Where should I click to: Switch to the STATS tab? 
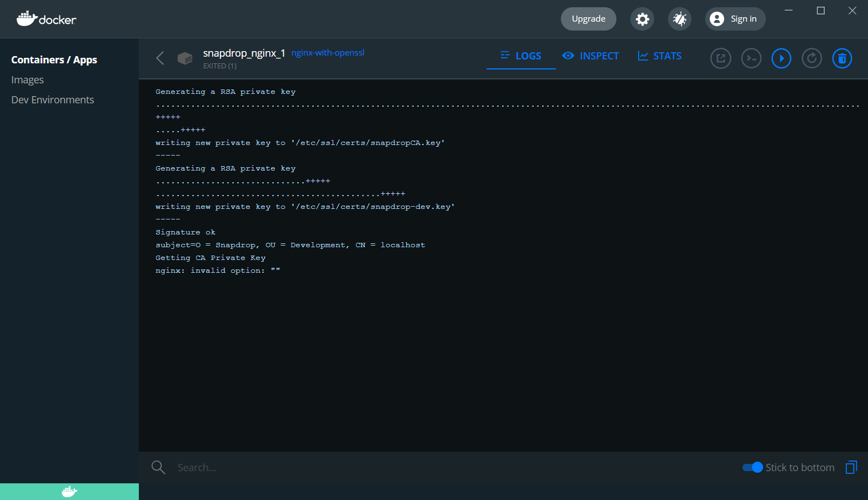coord(660,56)
